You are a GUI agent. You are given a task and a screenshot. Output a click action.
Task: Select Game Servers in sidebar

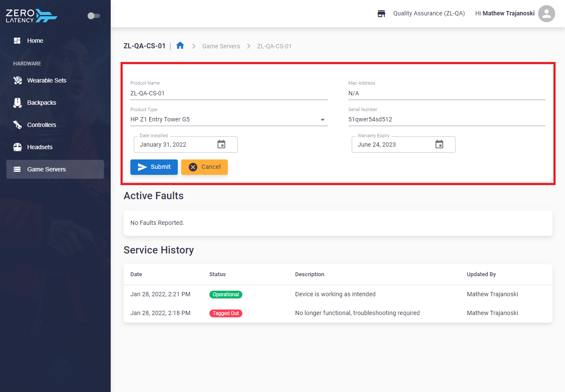[x=55, y=169]
